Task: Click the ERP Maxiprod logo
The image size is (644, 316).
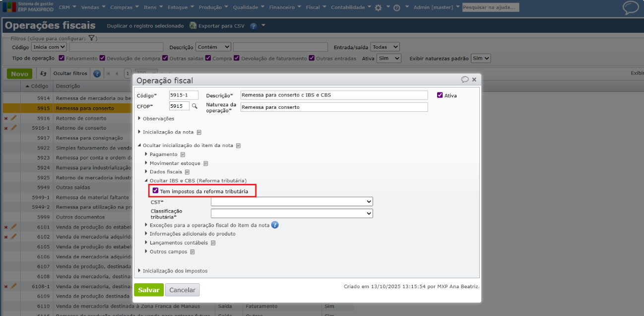Action: (27, 7)
